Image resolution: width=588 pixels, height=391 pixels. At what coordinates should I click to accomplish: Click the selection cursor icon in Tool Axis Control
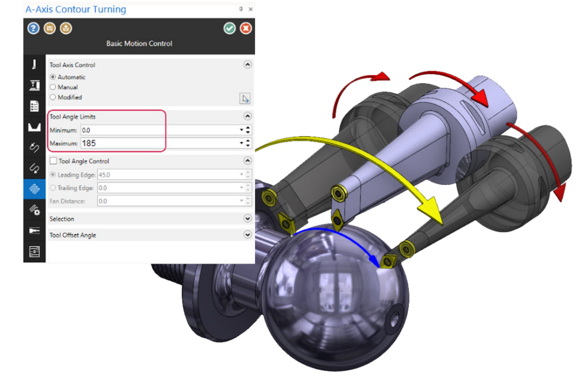pyautogui.click(x=245, y=99)
